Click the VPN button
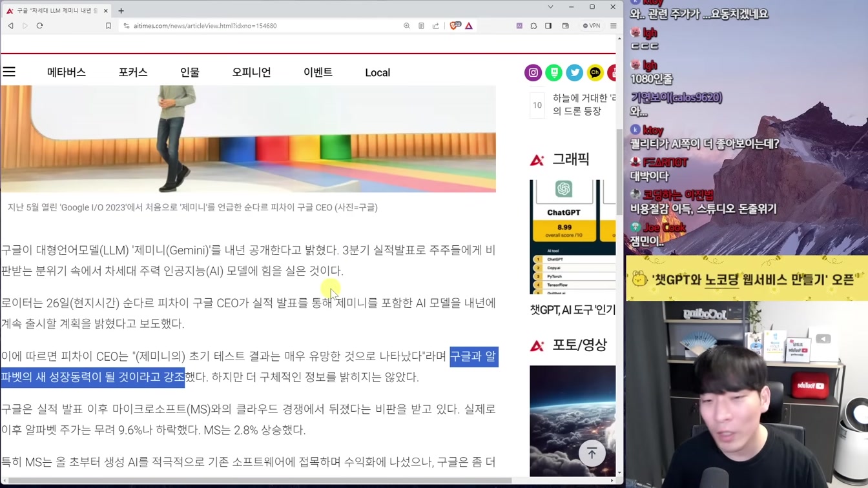Screen dimensions: 868x488 pos(592,26)
